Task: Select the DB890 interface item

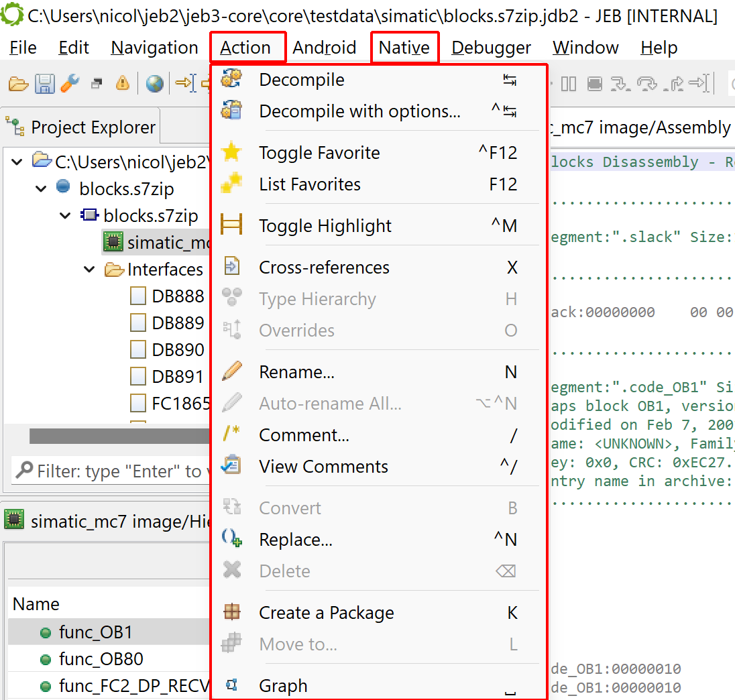Action: coord(168,349)
